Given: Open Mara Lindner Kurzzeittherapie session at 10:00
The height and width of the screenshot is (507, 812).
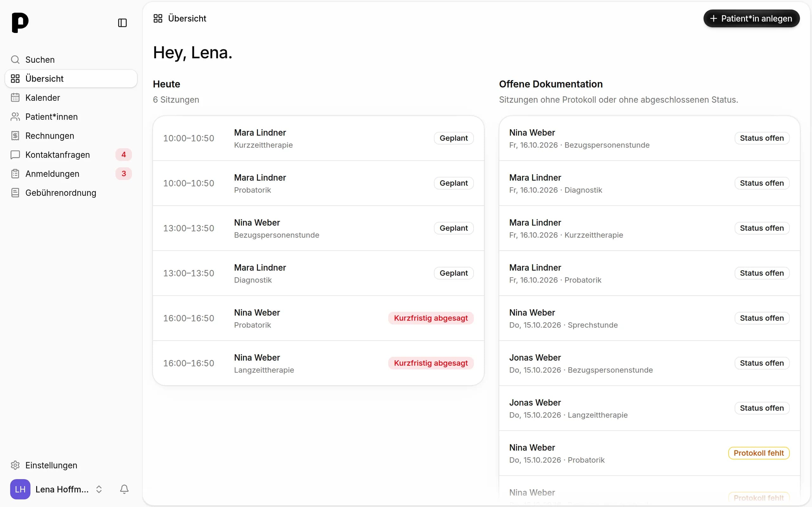Looking at the screenshot, I should [318, 138].
